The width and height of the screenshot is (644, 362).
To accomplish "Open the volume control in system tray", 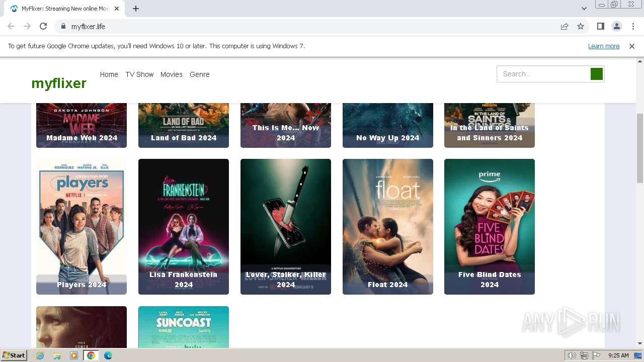I will 572,355.
